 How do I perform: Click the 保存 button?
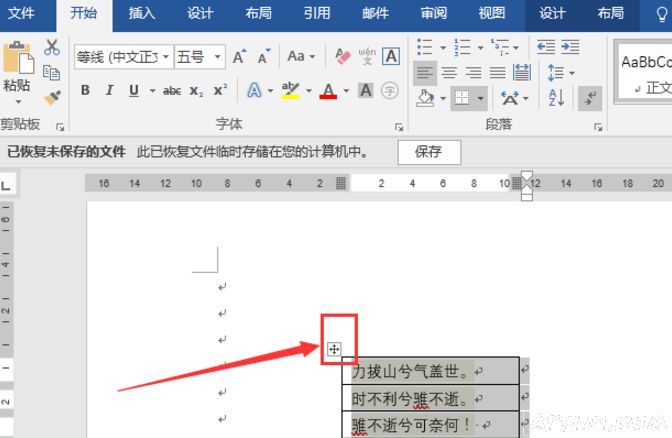429,152
